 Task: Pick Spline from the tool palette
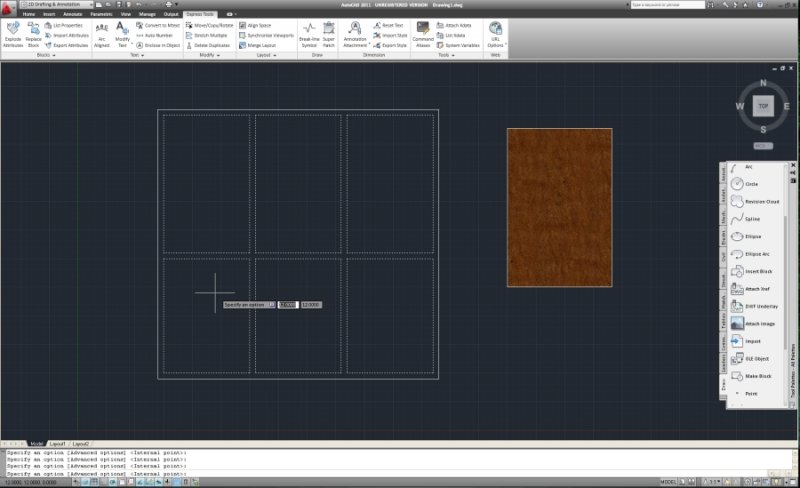(746, 219)
